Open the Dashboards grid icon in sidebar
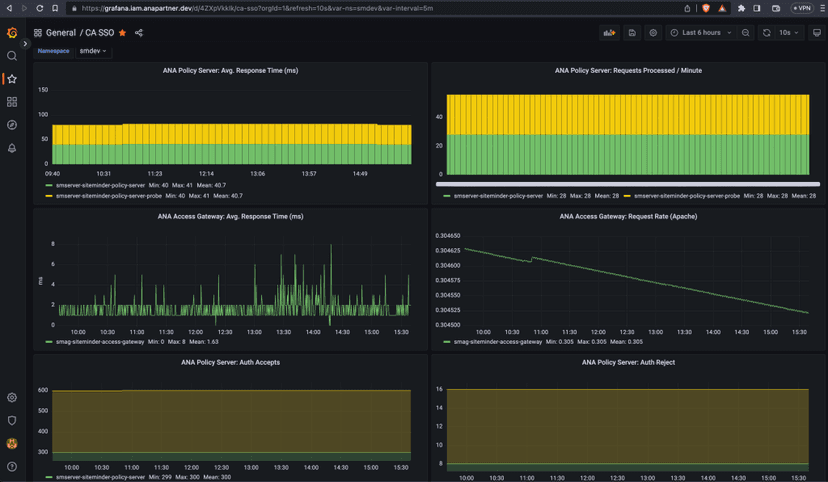Screen dimensions: 828x482 pos(12,102)
